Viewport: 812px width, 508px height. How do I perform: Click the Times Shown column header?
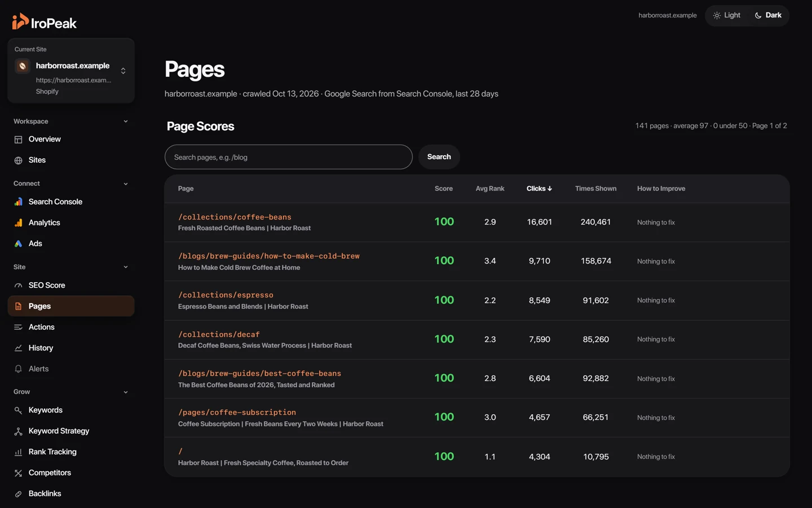pyautogui.click(x=595, y=189)
